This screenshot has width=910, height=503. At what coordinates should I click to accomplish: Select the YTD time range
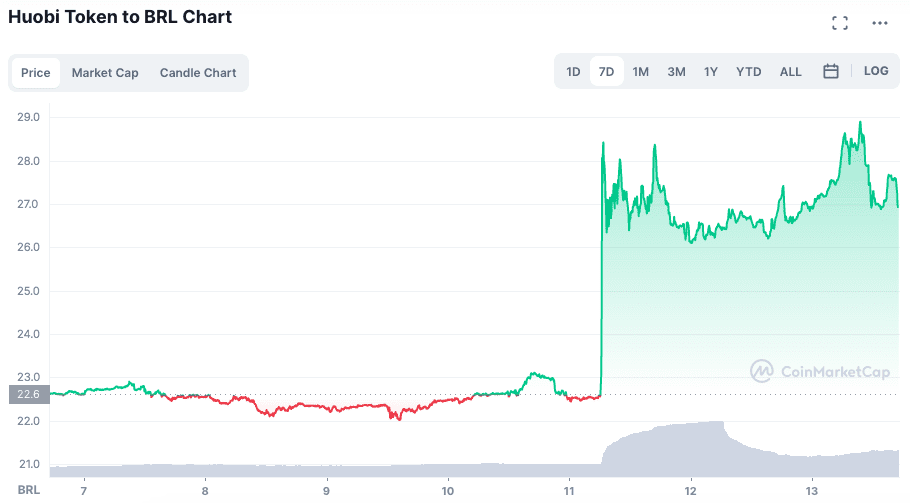tap(749, 72)
